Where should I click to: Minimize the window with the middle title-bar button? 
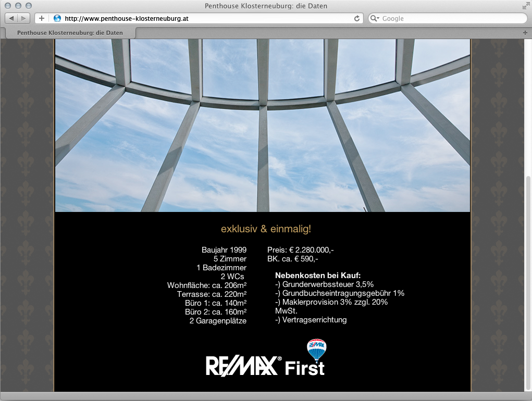coord(18,6)
